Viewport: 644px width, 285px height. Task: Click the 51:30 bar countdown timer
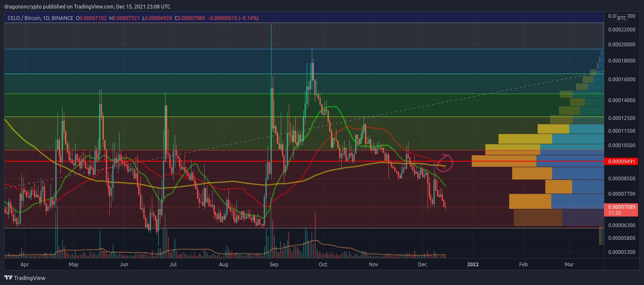pyautogui.click(x=614, y=213)
